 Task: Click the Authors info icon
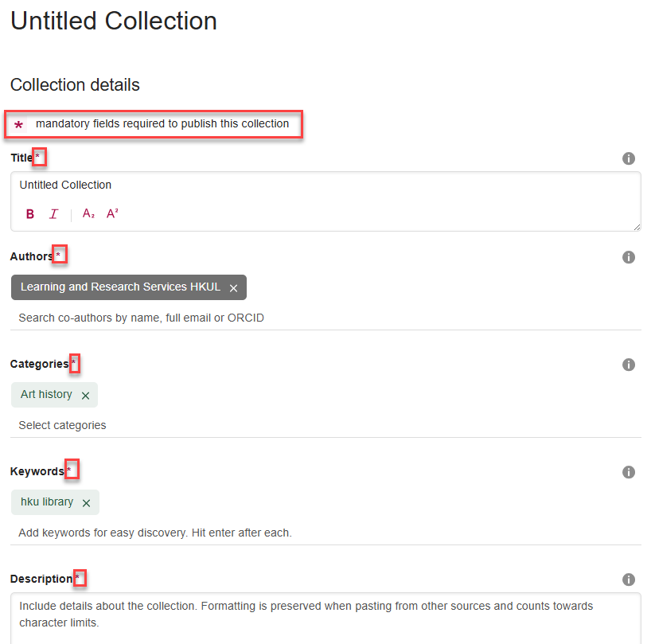(x=628, y=257)
